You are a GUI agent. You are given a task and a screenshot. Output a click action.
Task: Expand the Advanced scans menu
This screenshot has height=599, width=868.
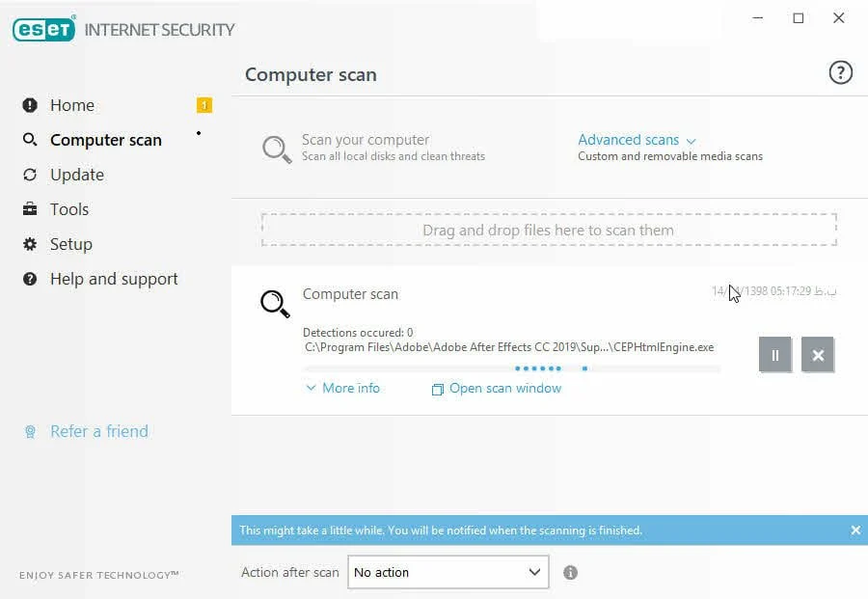[x=637, y=140]
